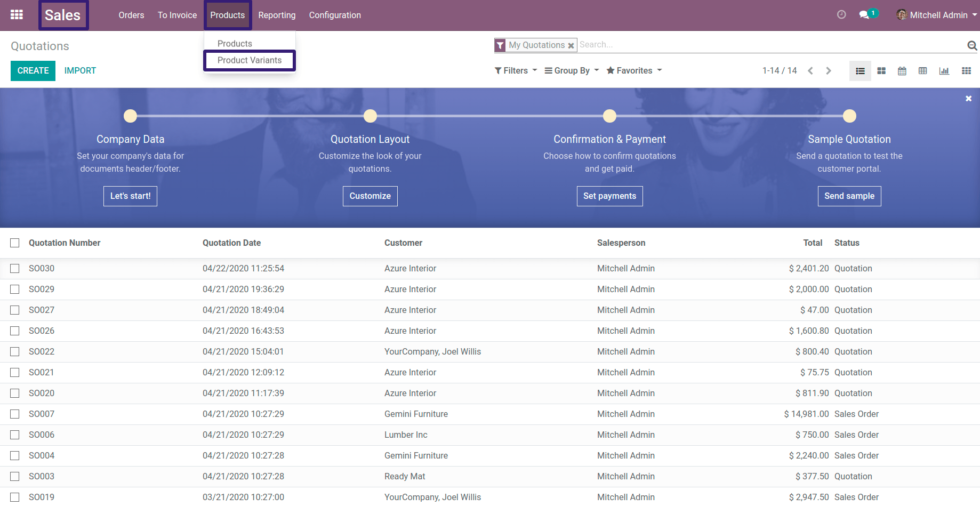The height and width of the screenshot is (506, 980).
Task: Open the Reporting menu
Action: [277, 15]
